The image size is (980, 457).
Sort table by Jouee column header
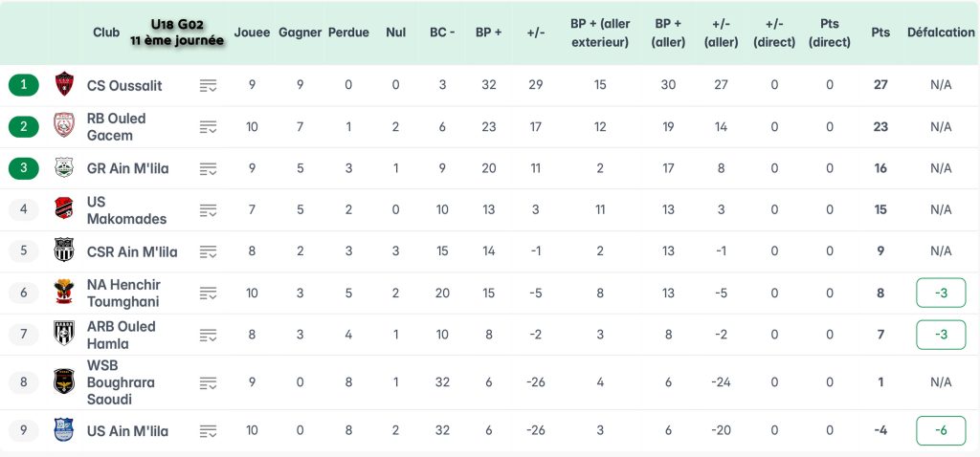click(252, 33)
